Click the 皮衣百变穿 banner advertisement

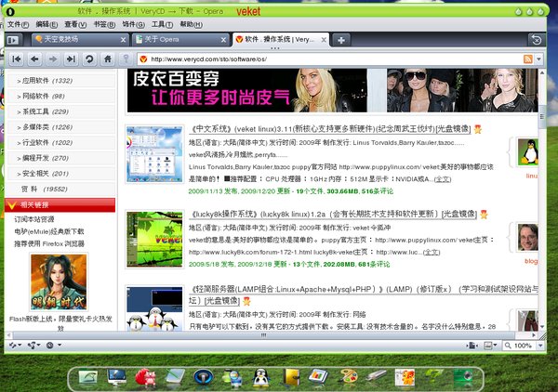tap(332, 91)
